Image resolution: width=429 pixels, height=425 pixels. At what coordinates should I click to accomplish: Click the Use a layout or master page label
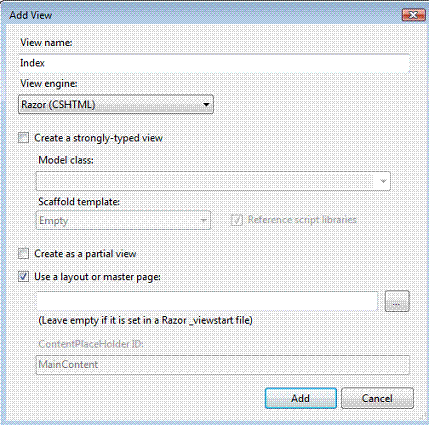(x=97, y=277)
